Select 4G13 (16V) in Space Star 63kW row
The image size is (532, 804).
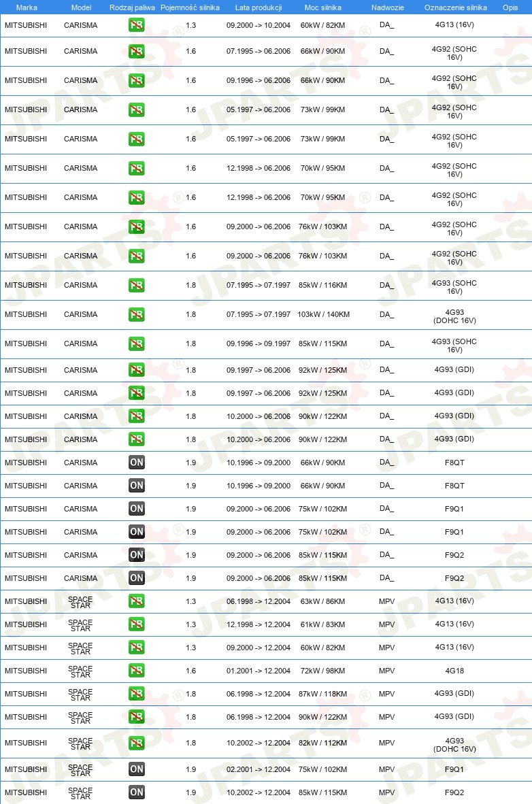(454, 601)
